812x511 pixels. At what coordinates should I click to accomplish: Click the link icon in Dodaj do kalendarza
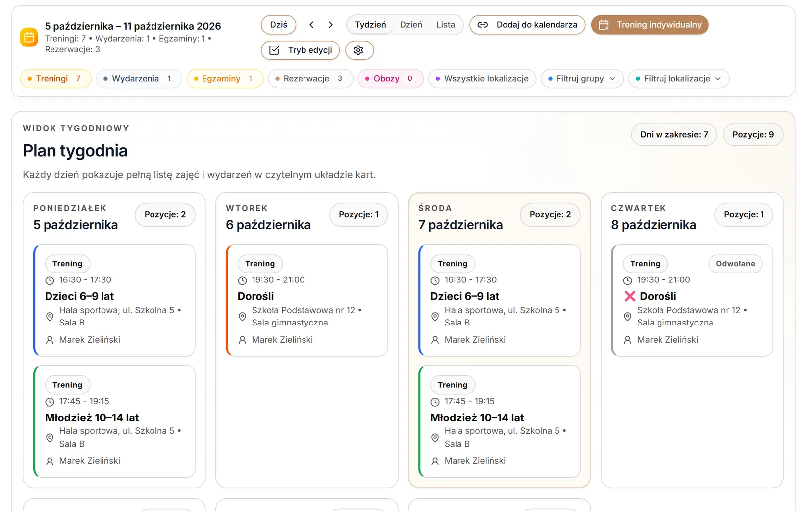point(483,25)
